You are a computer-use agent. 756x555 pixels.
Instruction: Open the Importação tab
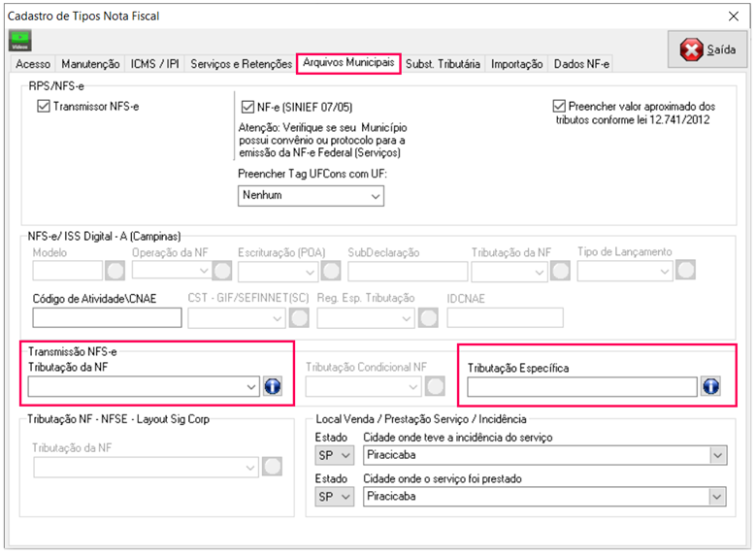(516, 64)
